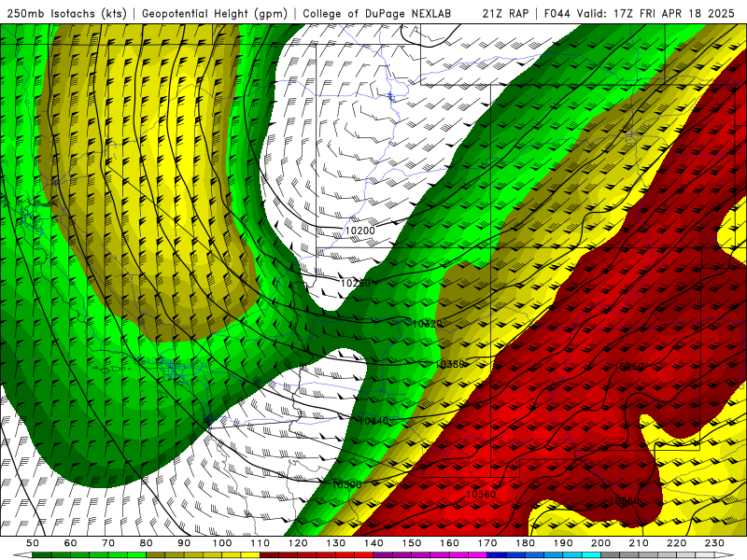
Task: Click the 'College of DuPage NEXLAB' header text
Action: [x=377, y=14]
